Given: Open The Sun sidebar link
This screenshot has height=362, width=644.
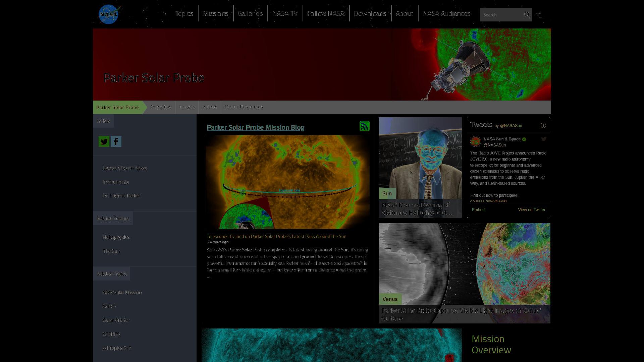Looking at the screenshot, I should coord(111,251).
